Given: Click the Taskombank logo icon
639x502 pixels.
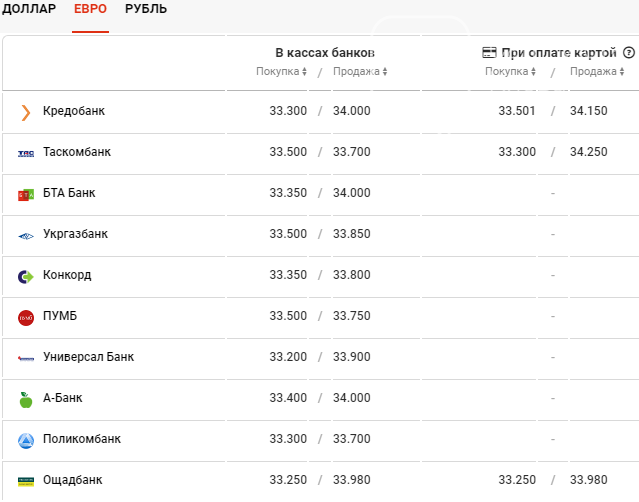Looking at the screenshot, I should pos(26,153).
